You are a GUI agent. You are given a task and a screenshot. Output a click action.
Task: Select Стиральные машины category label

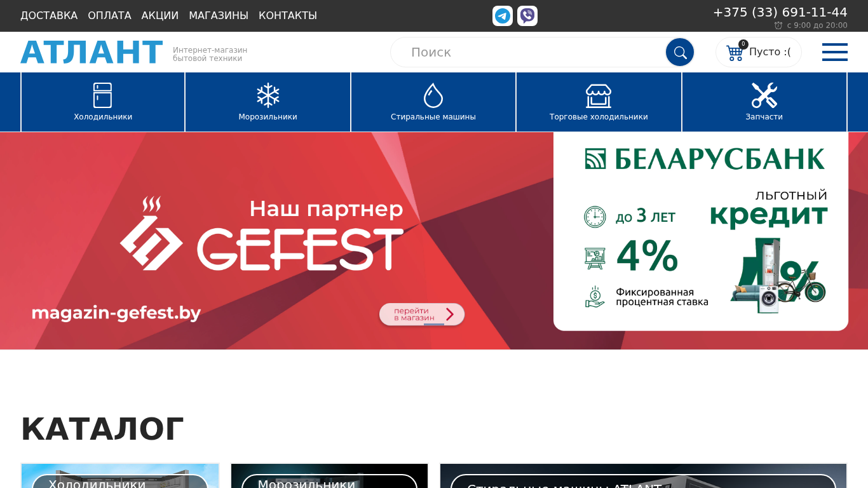433,117
